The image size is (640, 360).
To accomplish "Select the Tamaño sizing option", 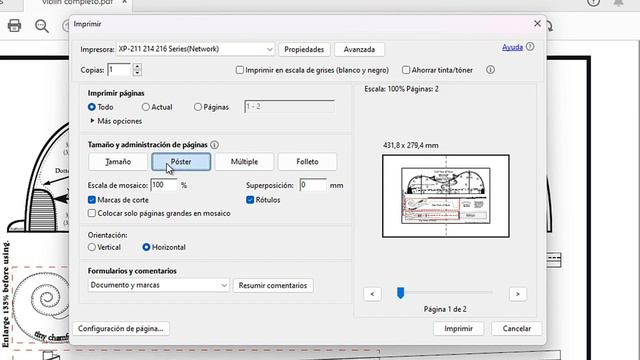I will 118,162.
